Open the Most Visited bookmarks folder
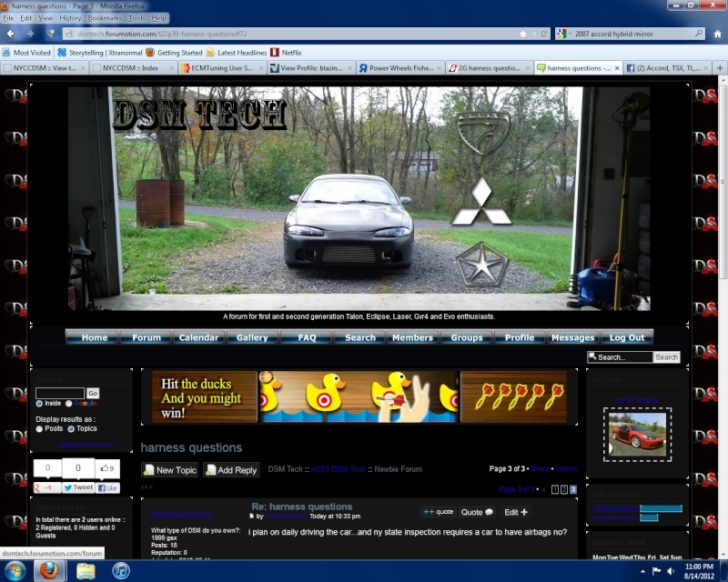 tap(26, 53)
